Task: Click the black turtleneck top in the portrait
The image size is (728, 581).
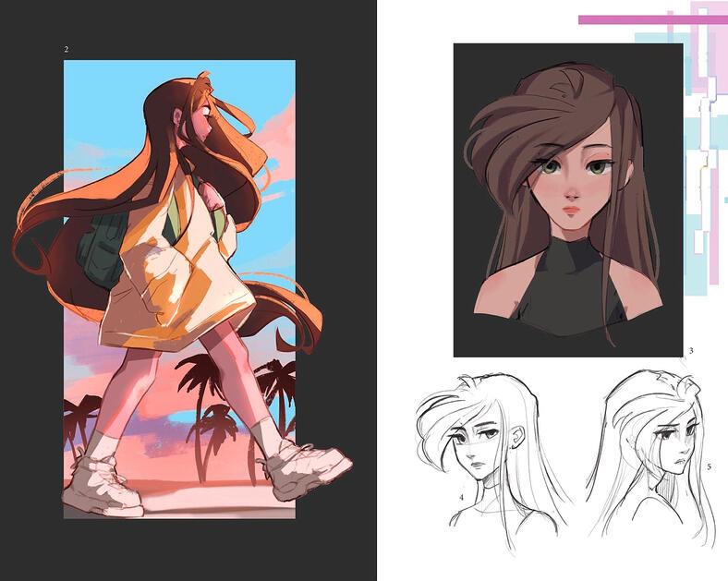Action: click(x=568, y=296)
